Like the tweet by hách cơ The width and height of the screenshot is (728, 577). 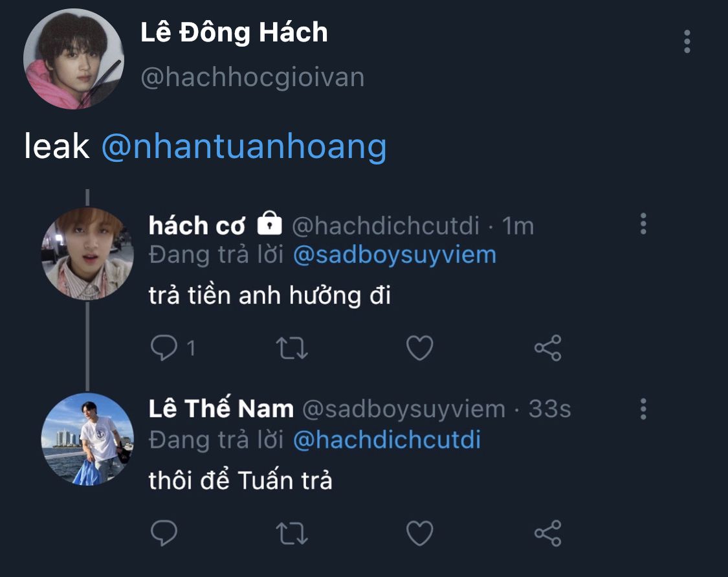pyautogui.click(x=419, y=348)
